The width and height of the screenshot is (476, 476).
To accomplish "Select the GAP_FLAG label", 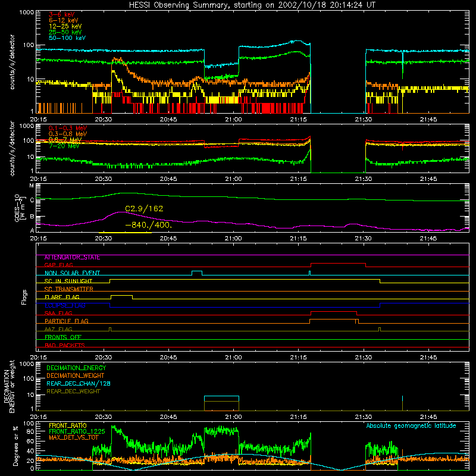I will tap(58, 265).
